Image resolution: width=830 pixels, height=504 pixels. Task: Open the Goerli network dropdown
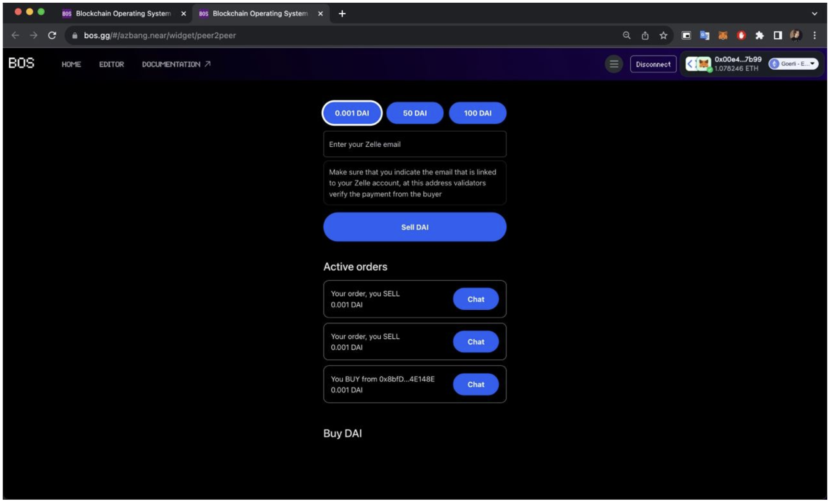coord(792,64)
